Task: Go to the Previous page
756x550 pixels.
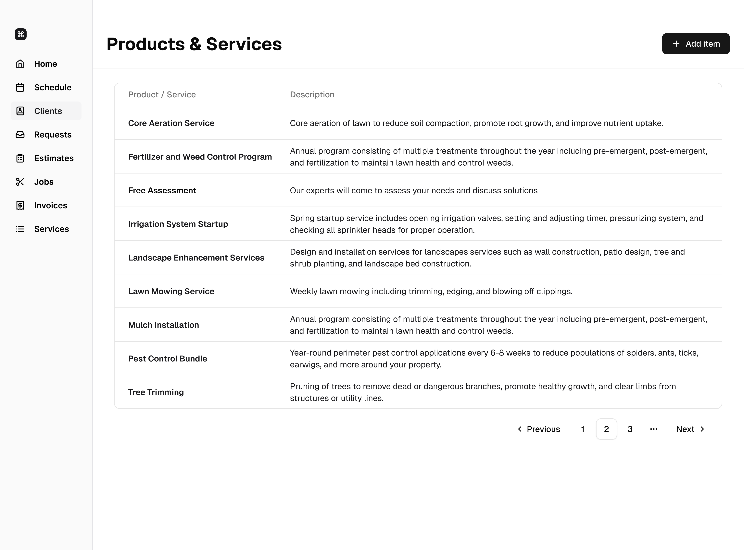Action: (539, 429)
